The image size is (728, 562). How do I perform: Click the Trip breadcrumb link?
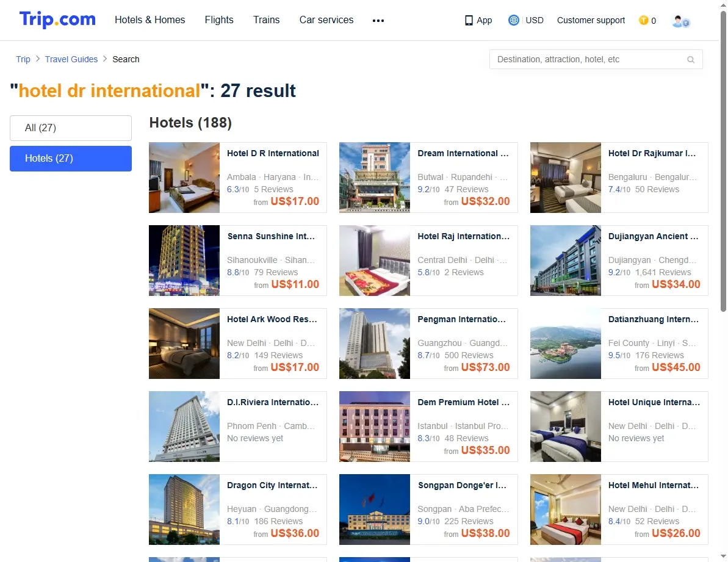pos(23,59)
